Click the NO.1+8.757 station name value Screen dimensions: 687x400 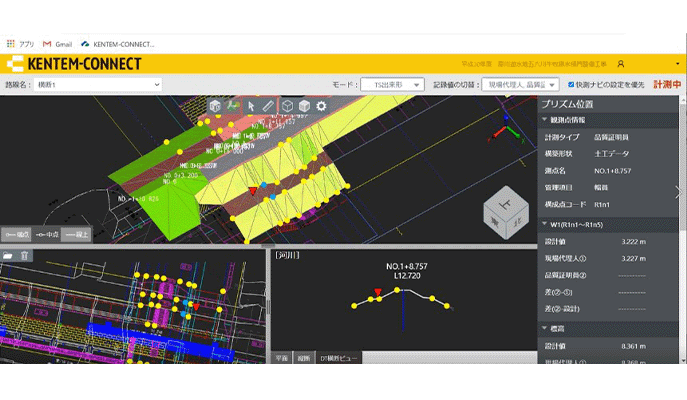click(x=613, y=171)
